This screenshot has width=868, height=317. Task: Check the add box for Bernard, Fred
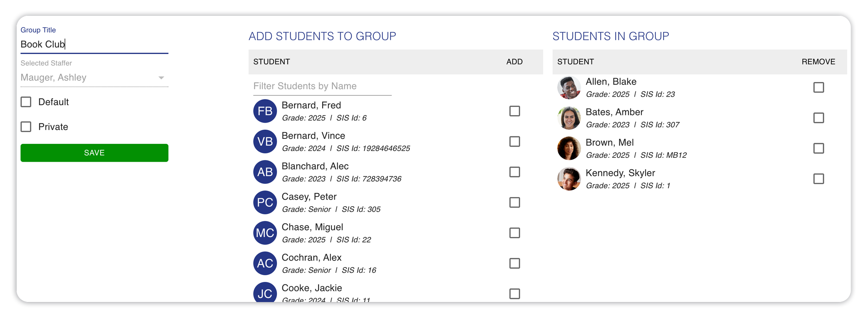[514, 111]
